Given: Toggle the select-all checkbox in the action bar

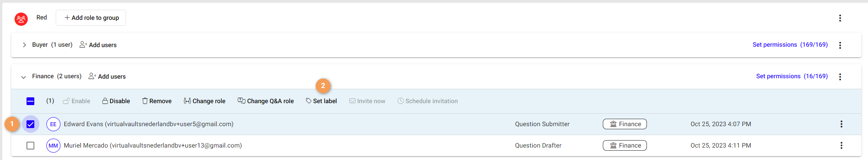Looking at the screenshot, I should tap(30, 101).
